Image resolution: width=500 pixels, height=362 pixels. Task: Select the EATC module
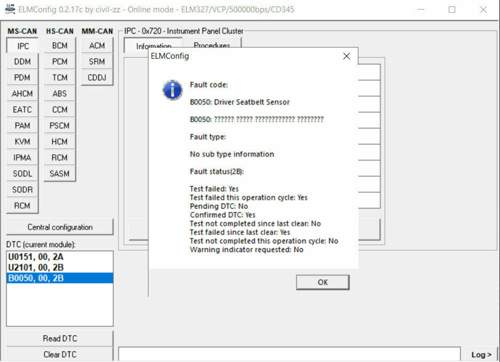[23, 110]
